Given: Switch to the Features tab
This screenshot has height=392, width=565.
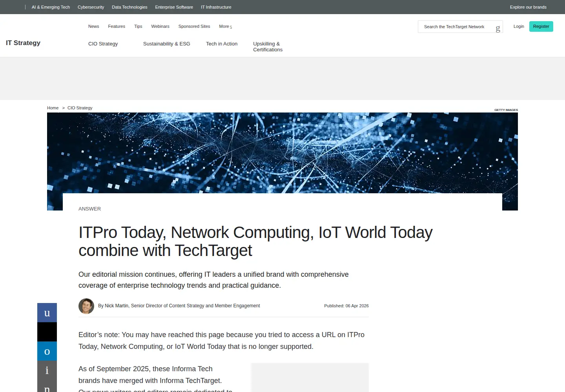Looking at the screenshot, I should [117, 27].
